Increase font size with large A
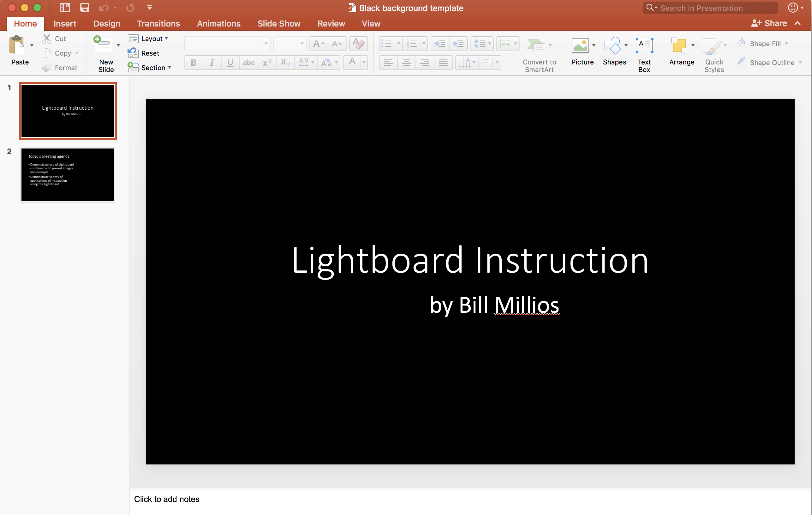 pos(319,44)
